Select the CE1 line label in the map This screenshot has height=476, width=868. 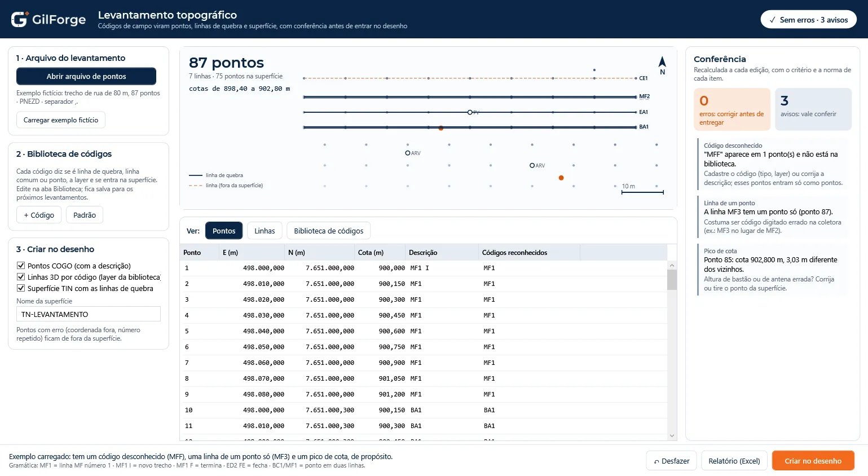[x=644, y=78]
